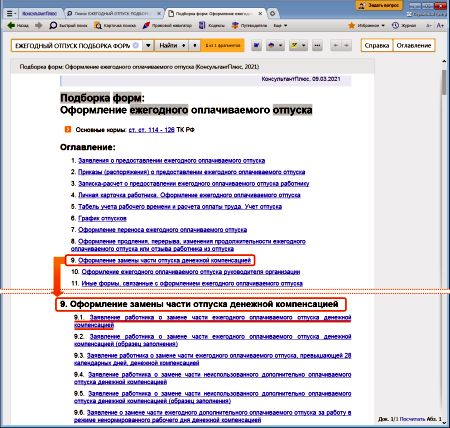Viewport: 450px width, 428px height.
Task: Open the main hamburger menu
Action: [x=10, y=14]
